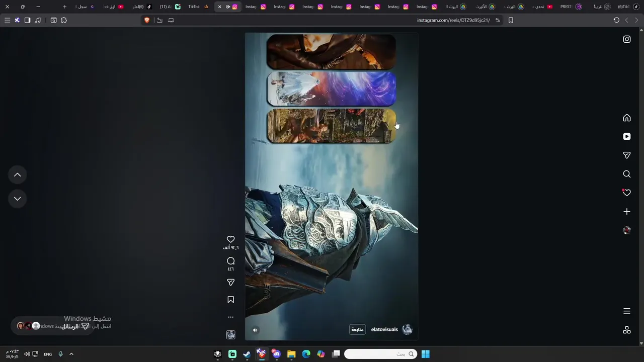Bookmark this page with the toolbar bookmark icon

[x=511, y=20]
